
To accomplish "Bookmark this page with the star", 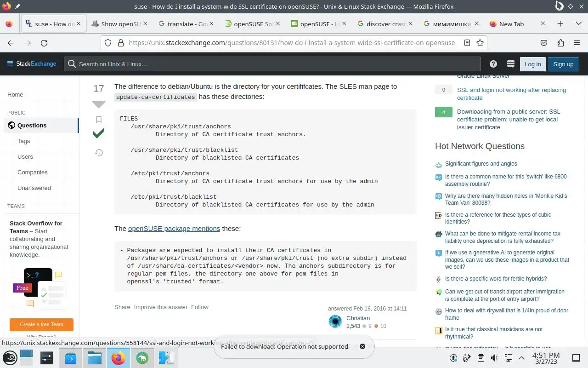I will click(480, 43).
